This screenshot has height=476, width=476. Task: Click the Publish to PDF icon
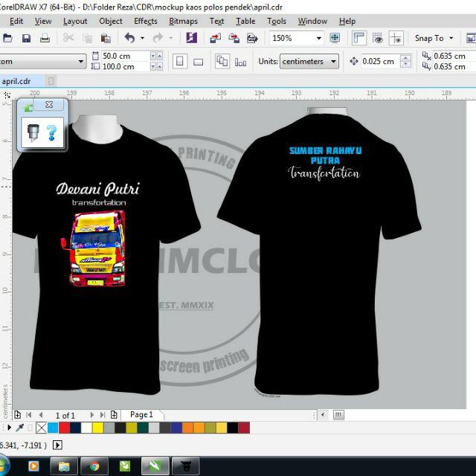[252, 38]
